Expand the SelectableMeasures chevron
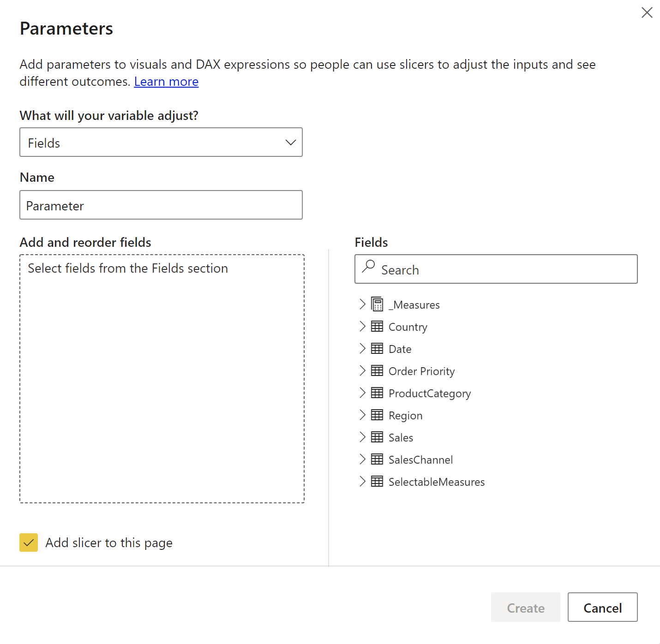This screenshot has width=660, height=644. click(x=362, y=481)
